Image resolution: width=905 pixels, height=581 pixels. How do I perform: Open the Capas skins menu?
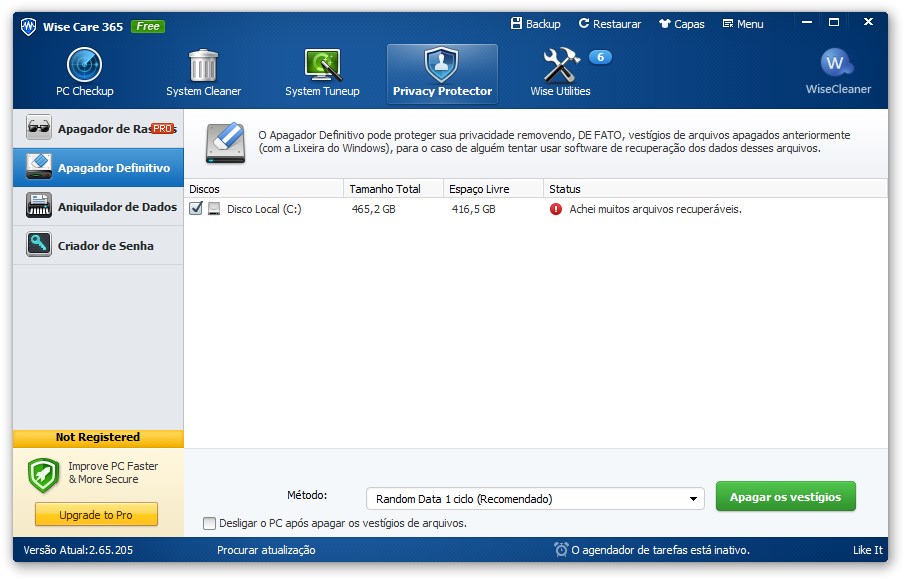pos(681,24)
